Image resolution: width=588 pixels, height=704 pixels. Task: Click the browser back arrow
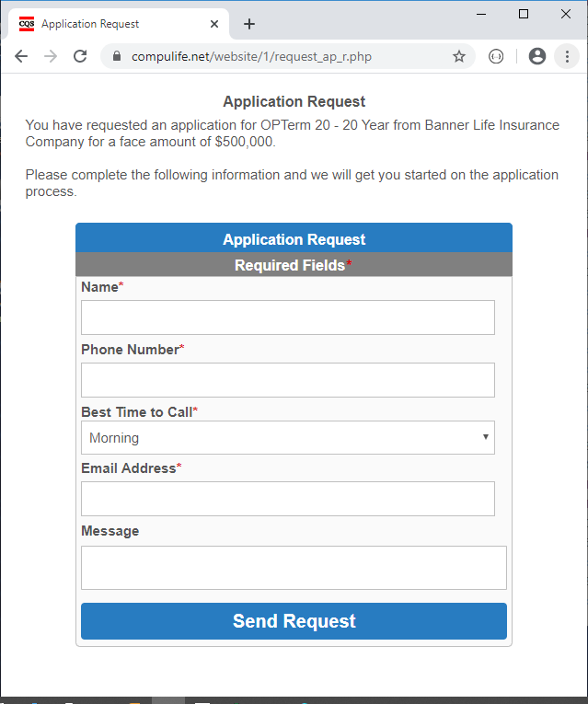point(21,56)
